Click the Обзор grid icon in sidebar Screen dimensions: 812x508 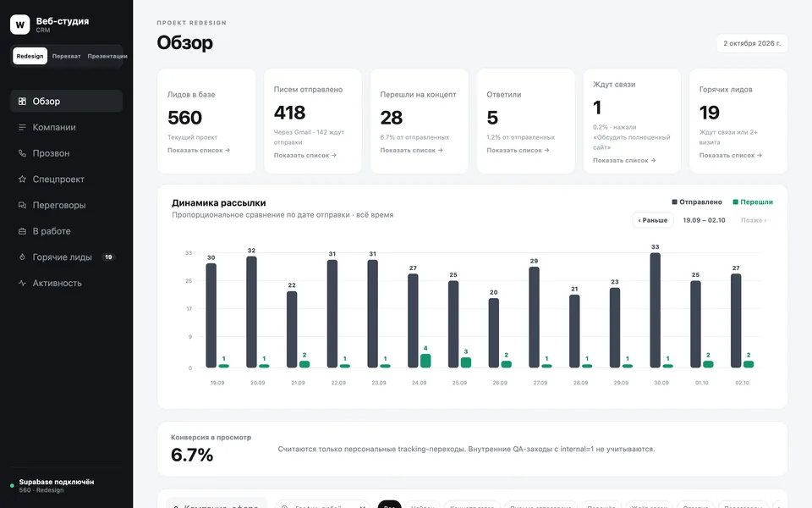(x=22, y=101)
